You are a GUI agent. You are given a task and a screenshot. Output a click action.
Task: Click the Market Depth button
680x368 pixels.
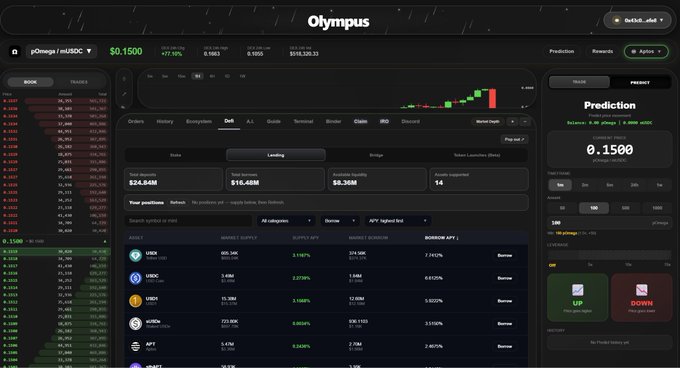click(x=487, y=122)
